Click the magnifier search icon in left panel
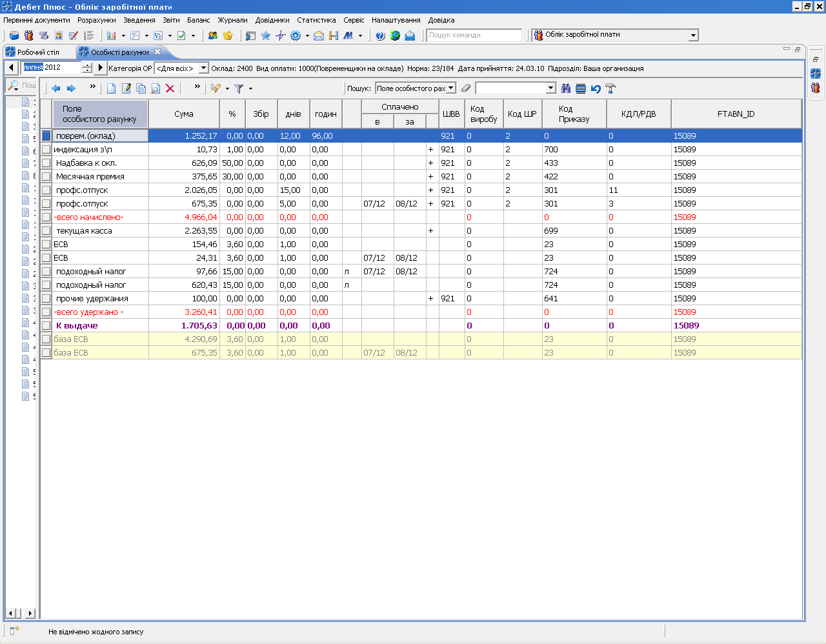This screenshot has width=826, height=644. pos(13,85)
